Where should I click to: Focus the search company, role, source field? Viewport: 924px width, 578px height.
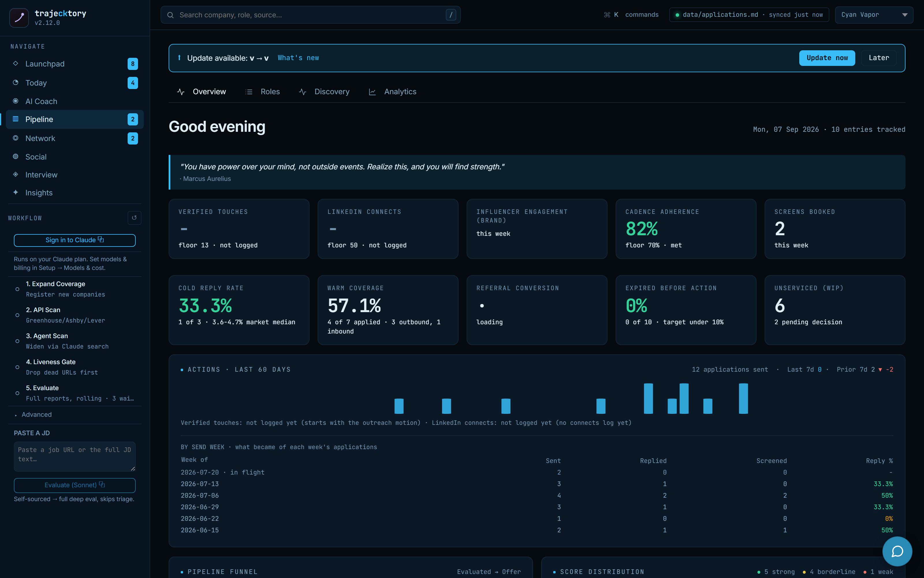(310, 15)
